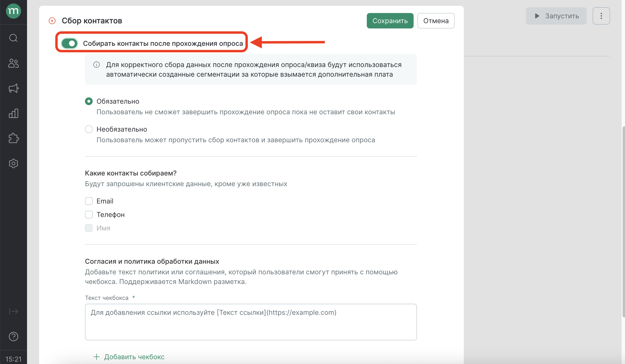Open the customers (people) sidebar icon
The height and width of the screenshot is (364, 625).
(14, 63)
